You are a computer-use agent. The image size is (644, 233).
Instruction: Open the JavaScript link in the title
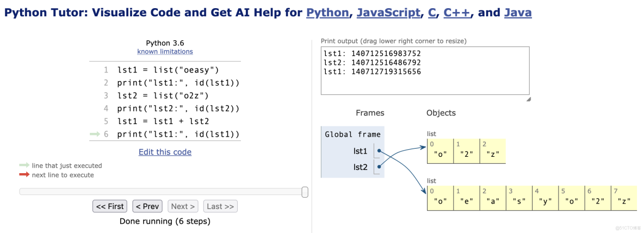(388, 13)
